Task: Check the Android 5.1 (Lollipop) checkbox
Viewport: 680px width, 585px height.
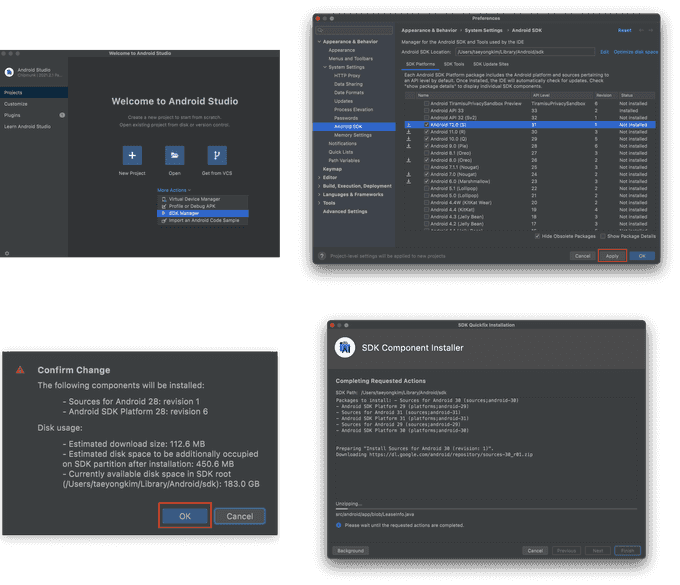Action: [x=427, y=189]
